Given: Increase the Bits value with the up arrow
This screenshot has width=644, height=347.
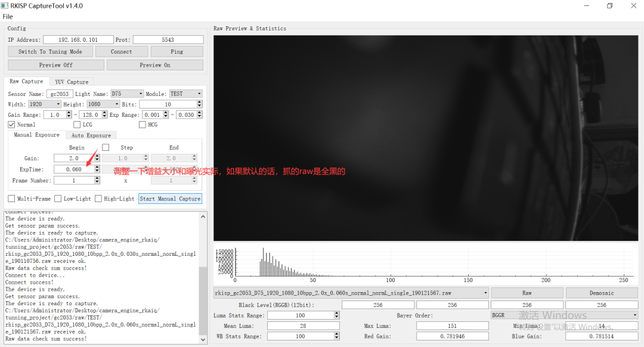Looking at the screenshot, I should (199, 103).
